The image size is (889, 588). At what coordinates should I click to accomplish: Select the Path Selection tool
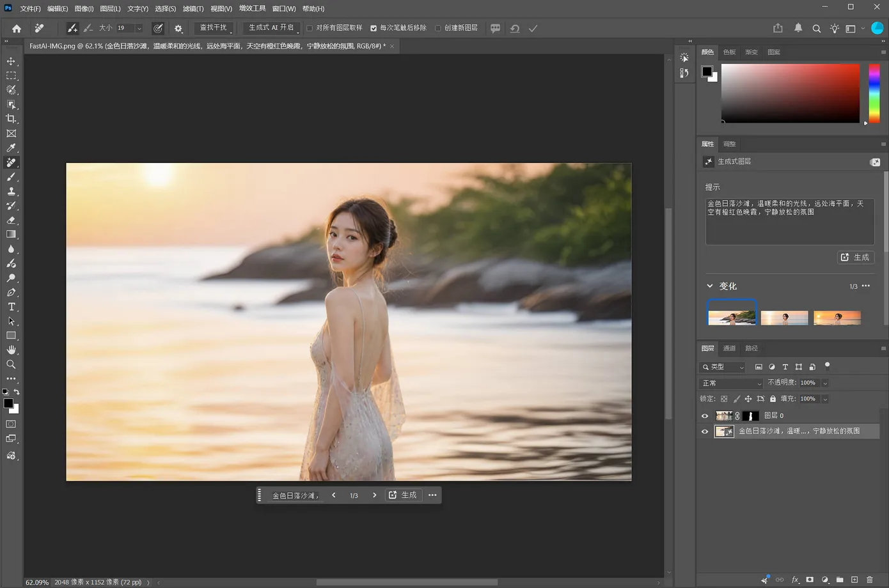11,321
